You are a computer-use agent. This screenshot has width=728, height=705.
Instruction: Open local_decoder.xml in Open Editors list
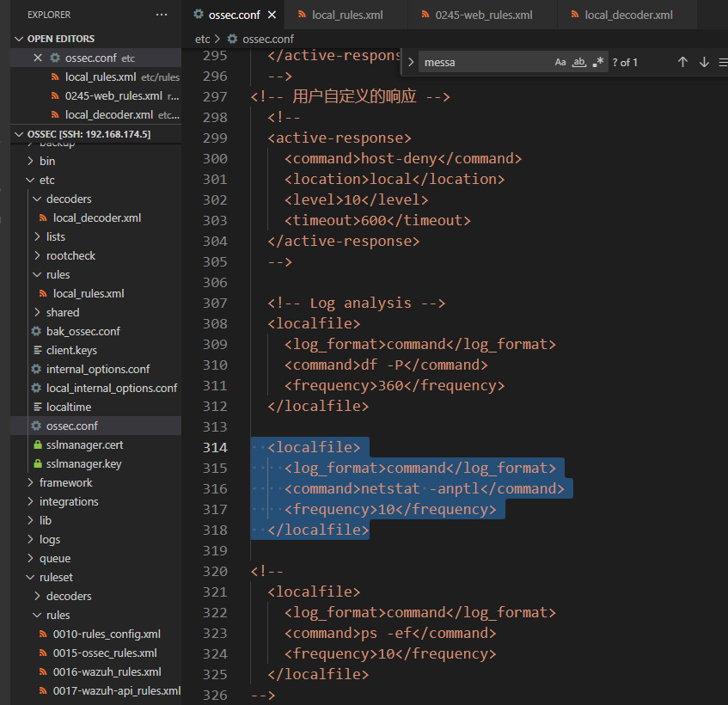coord(95,115)
